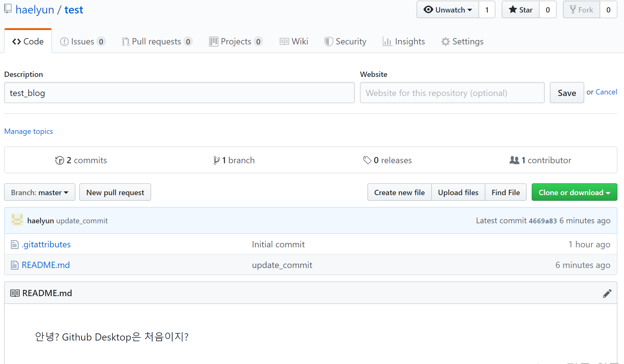The width and height of the screenshot is (624, 364).
Task: Click the Star button
Action: (x=520, y=10)
